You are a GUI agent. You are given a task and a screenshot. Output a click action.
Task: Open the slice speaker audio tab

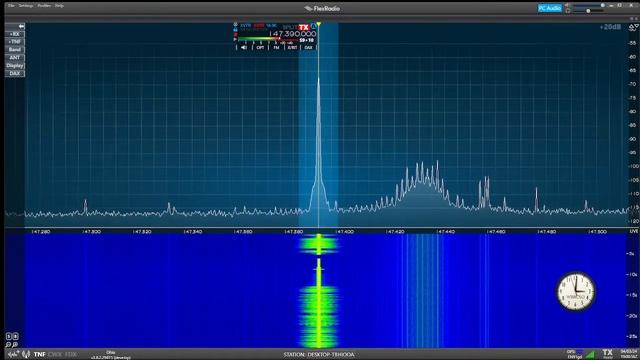tap(244, 47)
